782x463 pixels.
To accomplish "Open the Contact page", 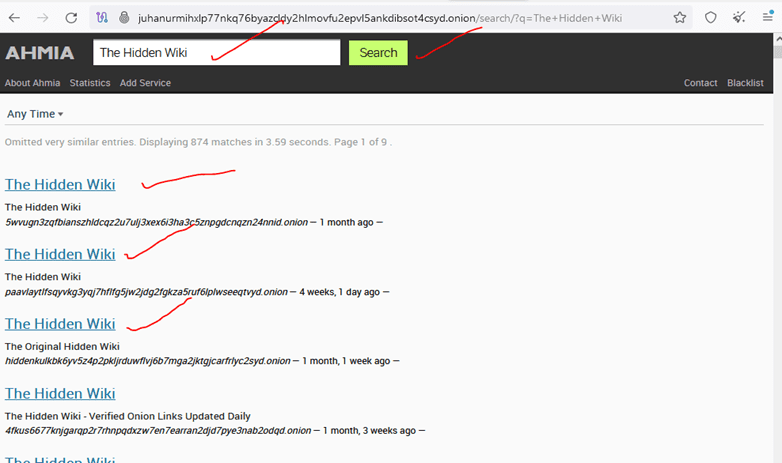I will [700, 83].
